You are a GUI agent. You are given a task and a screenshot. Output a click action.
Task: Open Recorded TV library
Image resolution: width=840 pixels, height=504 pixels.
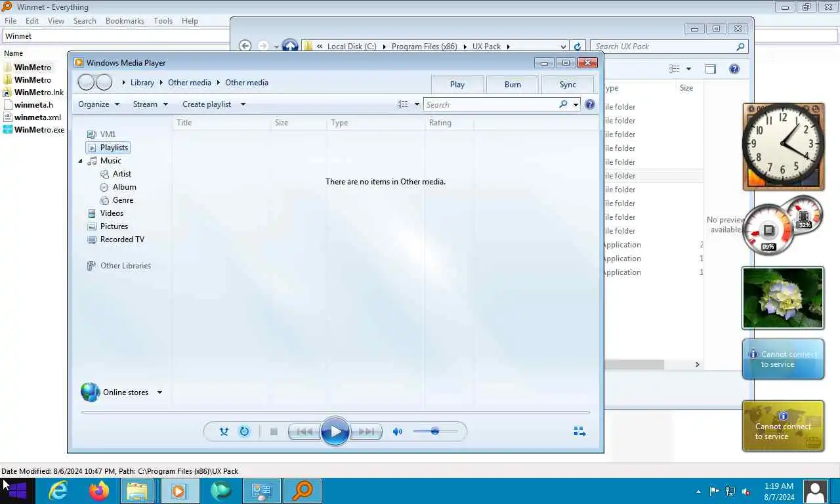(122, 240)
